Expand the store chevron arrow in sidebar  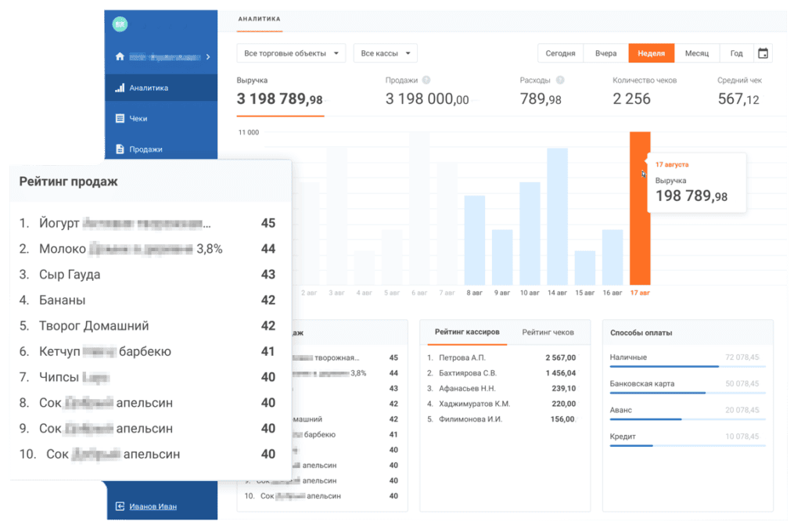208,57
